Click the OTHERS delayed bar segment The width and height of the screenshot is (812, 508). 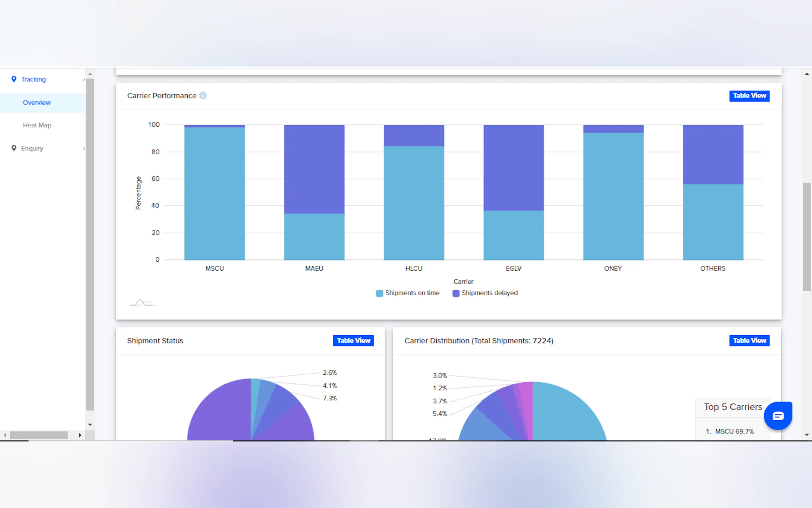point(713,155)
